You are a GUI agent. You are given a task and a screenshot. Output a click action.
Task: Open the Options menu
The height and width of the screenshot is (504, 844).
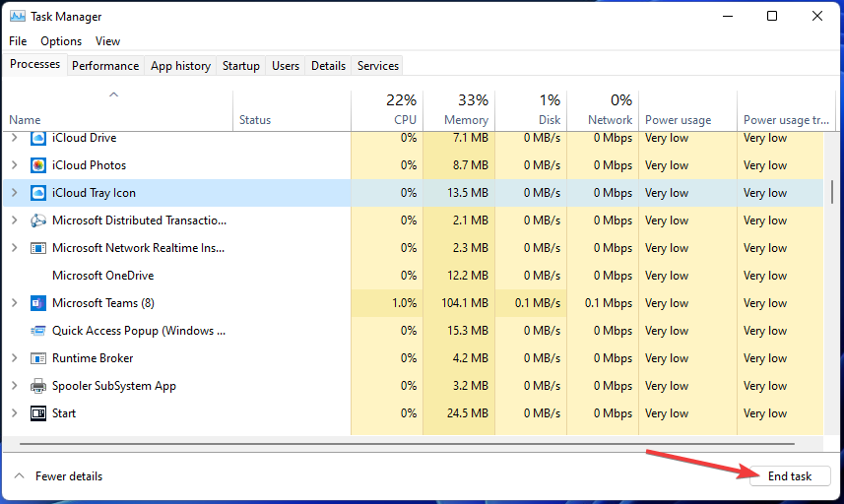point(61,41)
